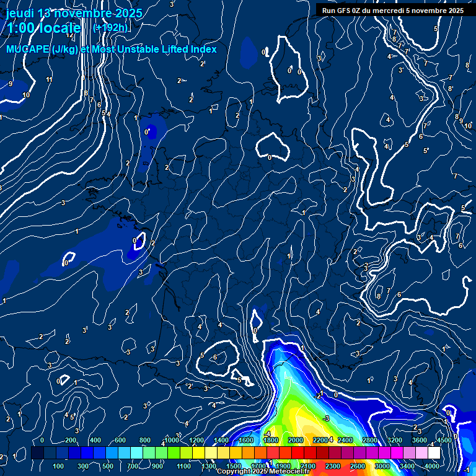This screenshot has width=476, height=476.
Task: Click the 4000 label below the color scale
Action: point(432,466)
